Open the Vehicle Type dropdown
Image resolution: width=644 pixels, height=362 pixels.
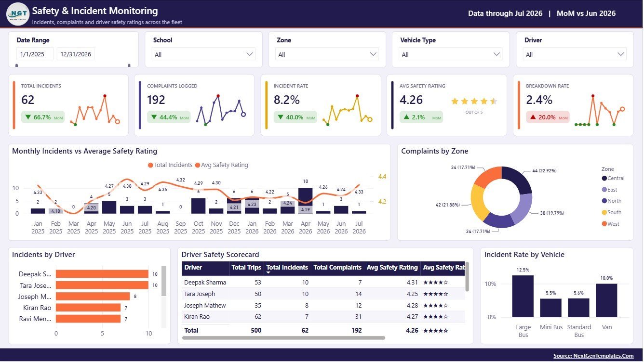pos(451,54)
